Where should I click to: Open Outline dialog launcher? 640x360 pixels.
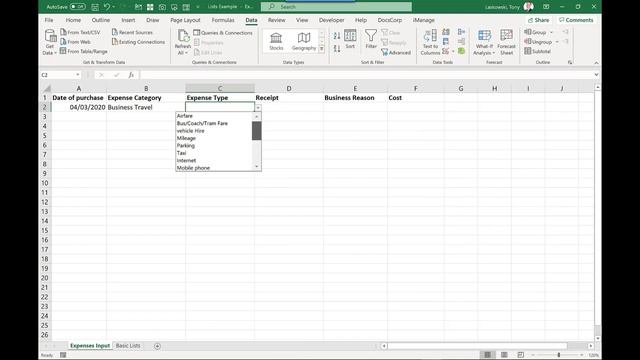pyautogui.click(x=570, y=62)
